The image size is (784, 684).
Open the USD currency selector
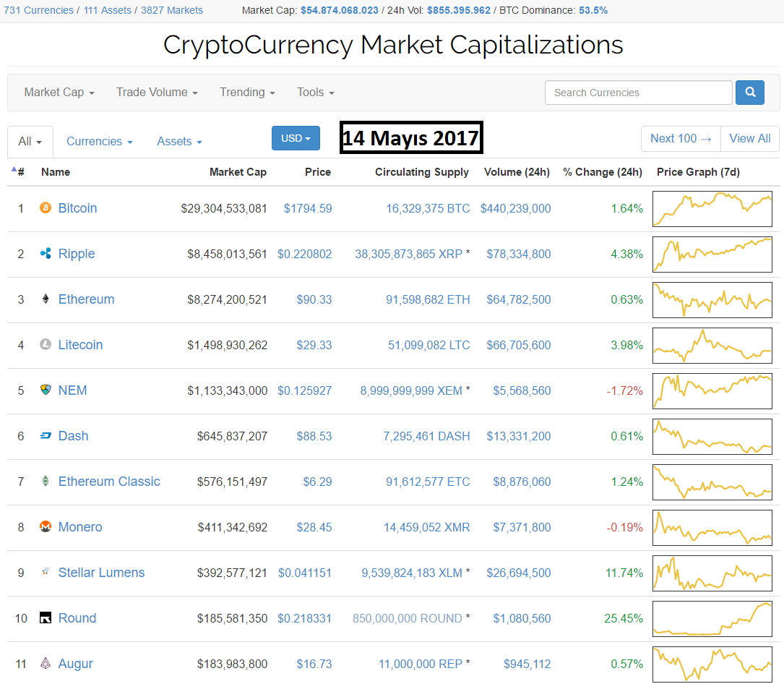point(296,138)
